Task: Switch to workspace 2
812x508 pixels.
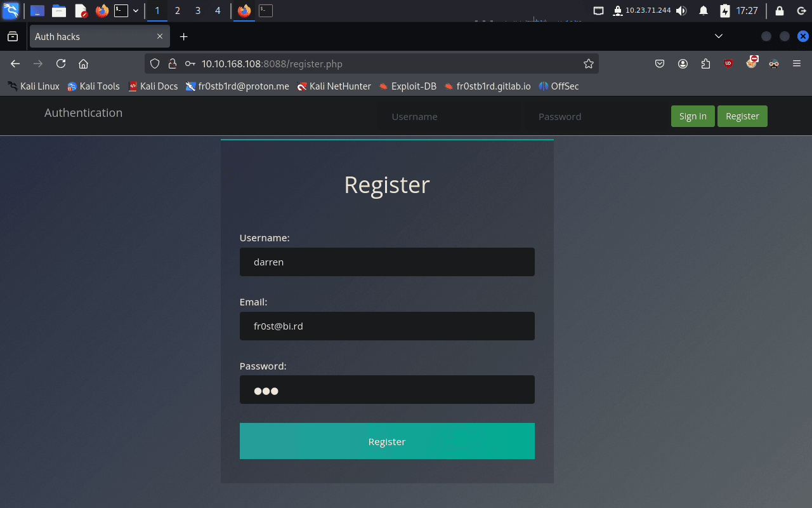Action: pos(178,11)
